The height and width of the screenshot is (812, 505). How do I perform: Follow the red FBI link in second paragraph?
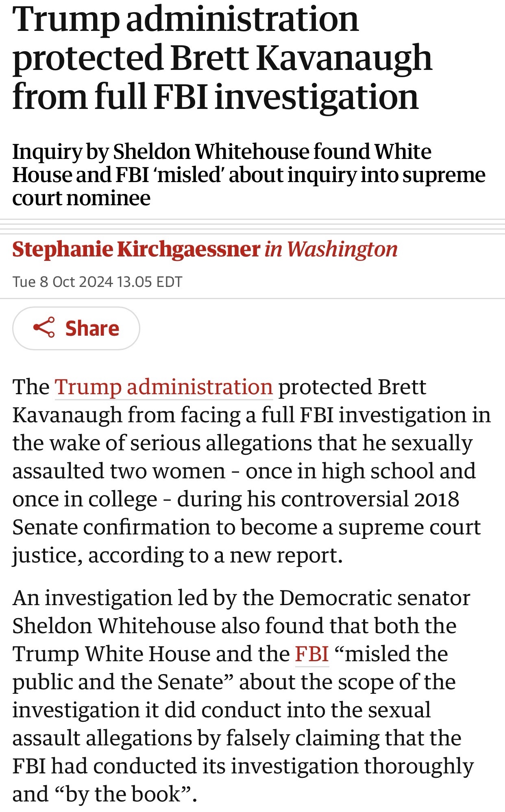(x=311, y=654)
